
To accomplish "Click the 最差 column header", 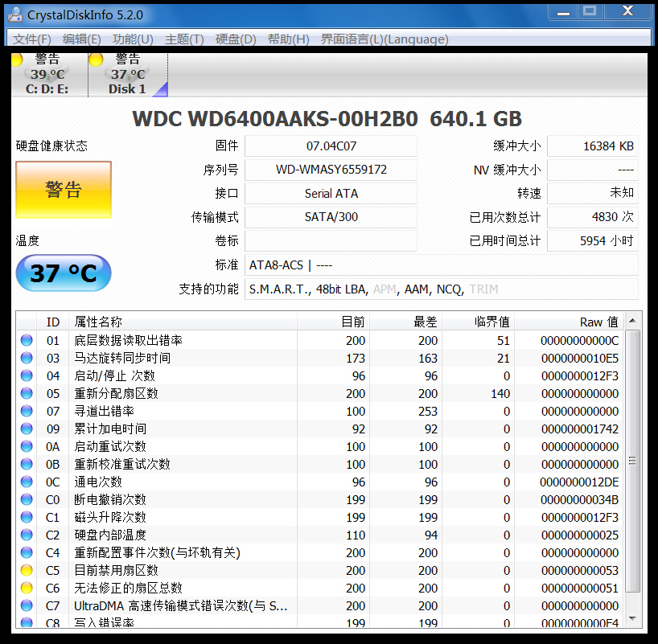I will [405, 322].
